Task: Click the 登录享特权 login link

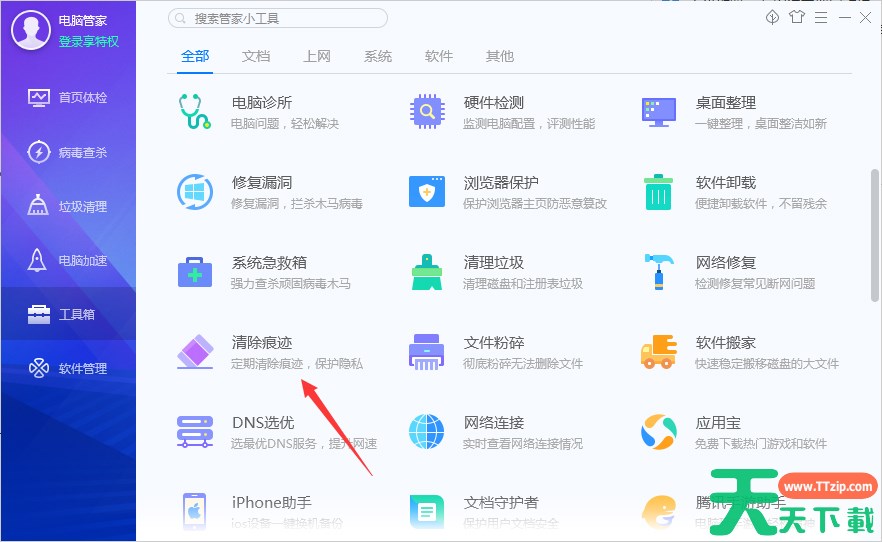Action: tap(89, 42)
